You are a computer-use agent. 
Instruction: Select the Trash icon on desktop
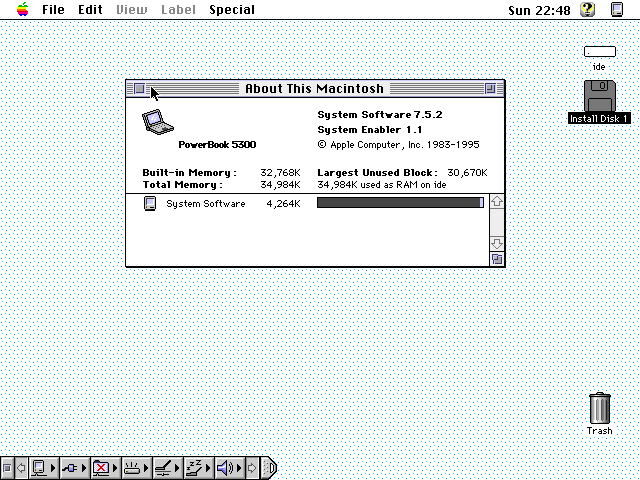coord(599,410)
